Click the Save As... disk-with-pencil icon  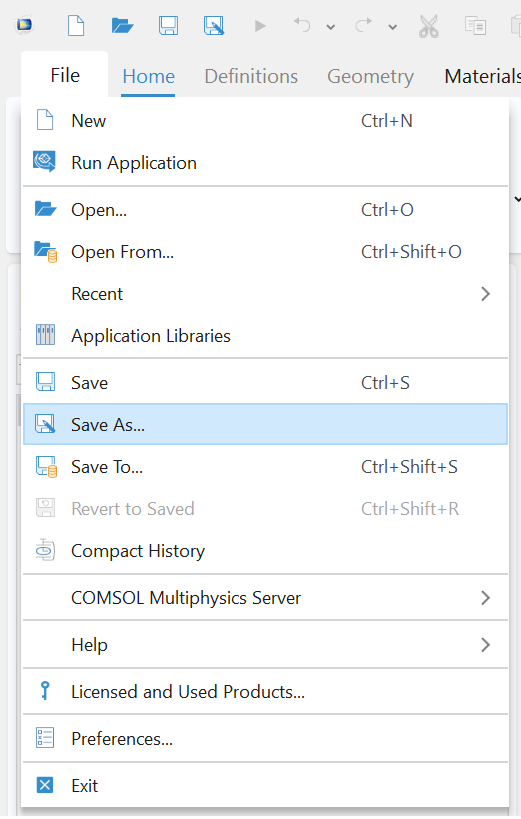pos(45,424)
